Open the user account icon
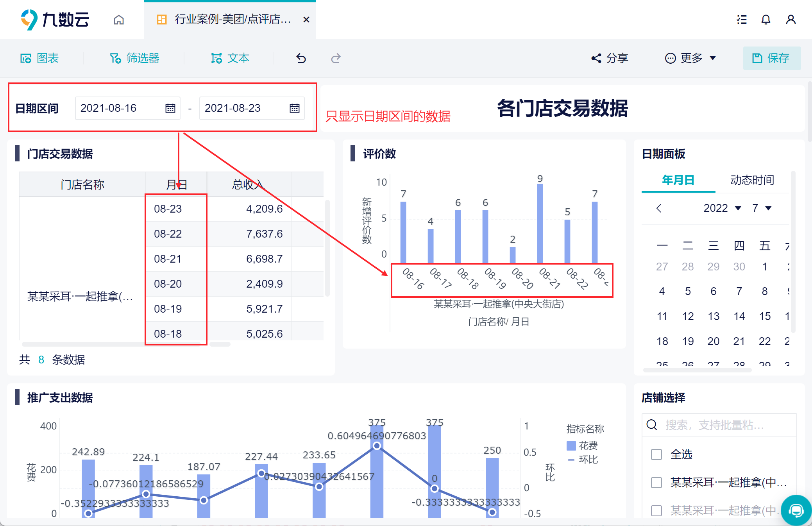 click(x=791, y=20)
